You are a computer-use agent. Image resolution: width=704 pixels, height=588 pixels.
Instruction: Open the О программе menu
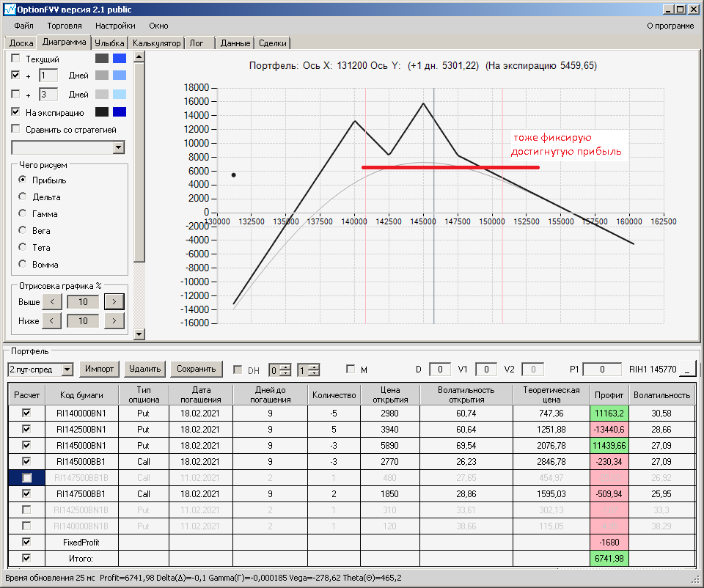pos(670,26)
